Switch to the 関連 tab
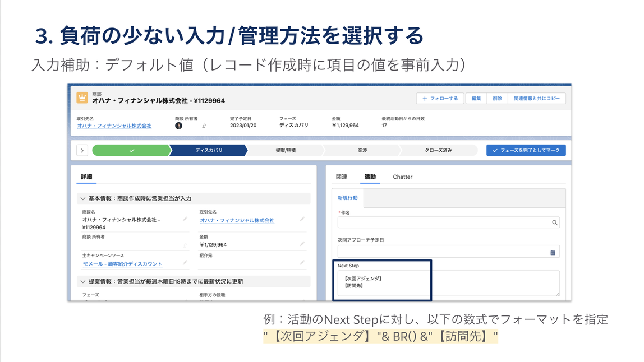 point(342,177)
